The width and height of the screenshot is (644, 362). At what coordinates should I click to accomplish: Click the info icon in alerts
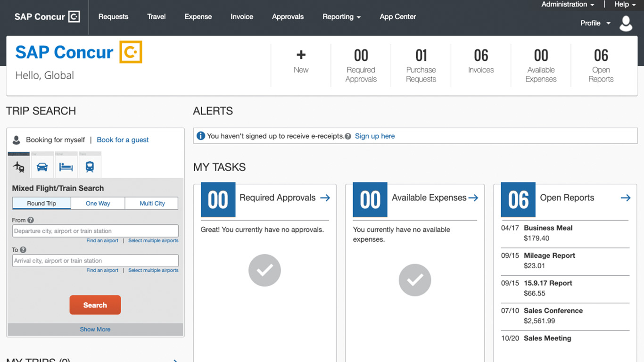[x=201, y=136]
